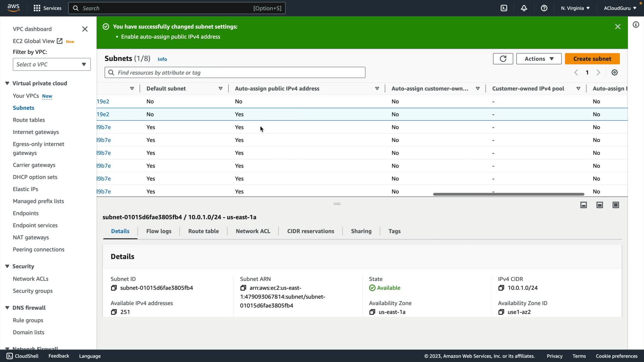This screenshot has width=644, height=362.
Task: Switch to the Route table tab
Action: tap(203, 231)
